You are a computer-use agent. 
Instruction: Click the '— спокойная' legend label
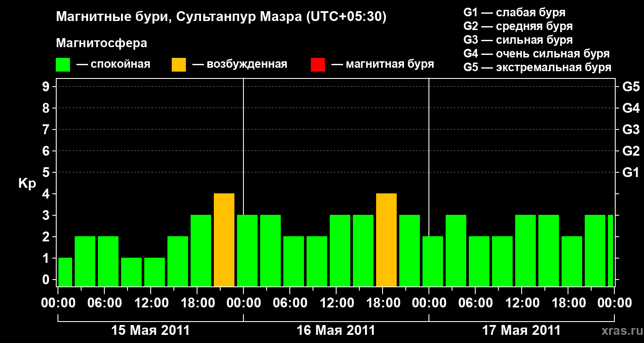pos(113,64)
